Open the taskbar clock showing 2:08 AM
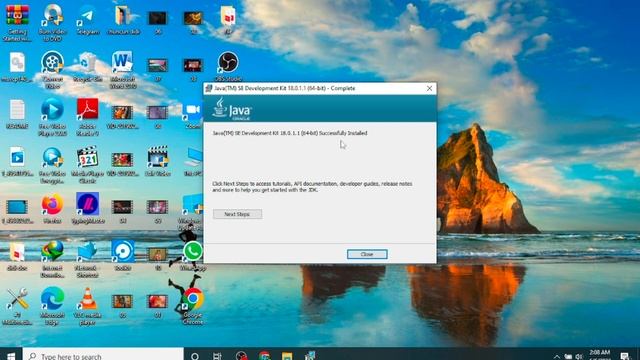The width and height of the screenshot is (640, 360). (x=600, y=355)
